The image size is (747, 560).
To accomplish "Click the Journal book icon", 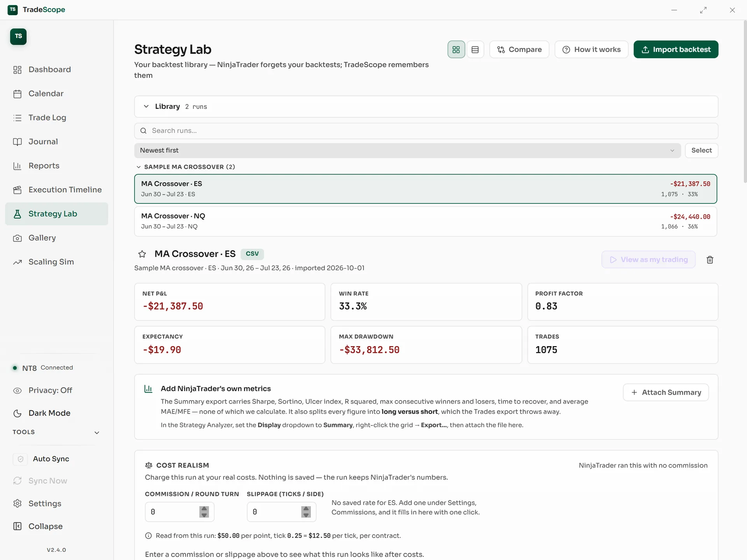I will (x=18, y=142).
